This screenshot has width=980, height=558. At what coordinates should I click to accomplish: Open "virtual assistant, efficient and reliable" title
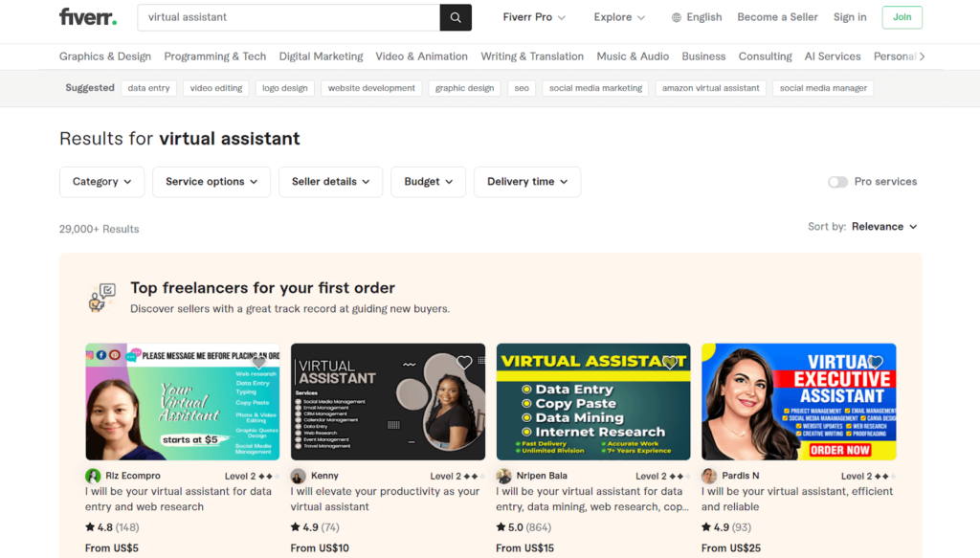coord(797,500)
